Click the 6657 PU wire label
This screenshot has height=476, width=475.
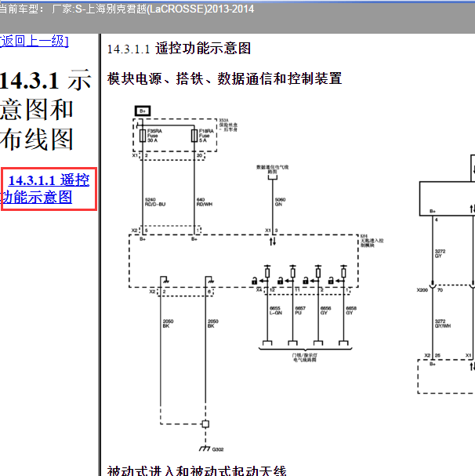(x=300, y=311)
